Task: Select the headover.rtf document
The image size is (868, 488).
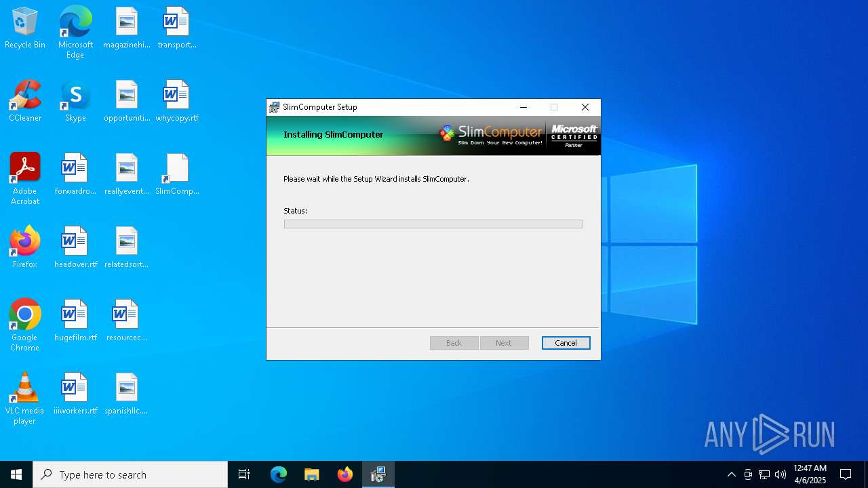Action: pos(75,248)
